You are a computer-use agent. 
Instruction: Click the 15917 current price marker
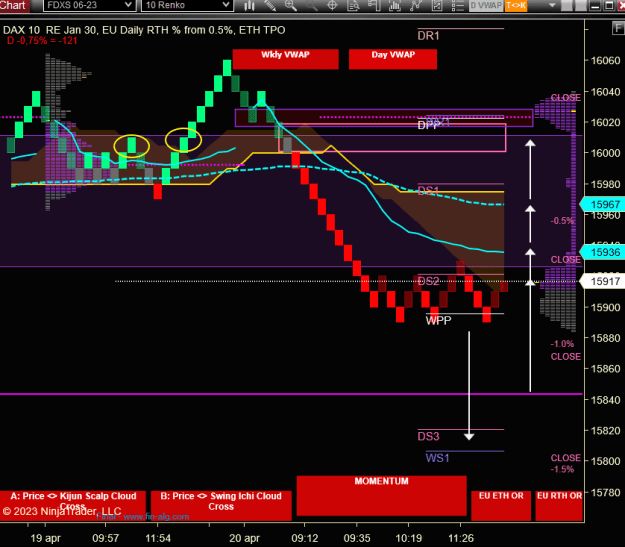(602, 281)
